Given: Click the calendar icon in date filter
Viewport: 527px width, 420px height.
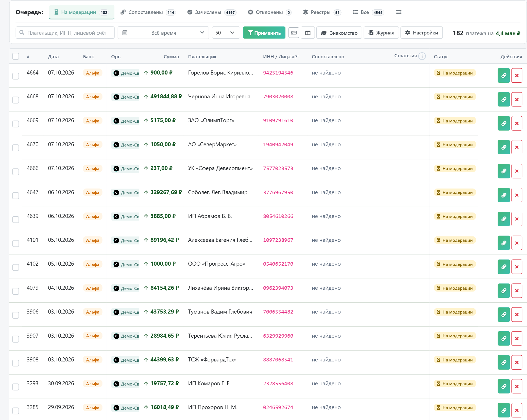Looking at the screenshot, I should point(125,33).
